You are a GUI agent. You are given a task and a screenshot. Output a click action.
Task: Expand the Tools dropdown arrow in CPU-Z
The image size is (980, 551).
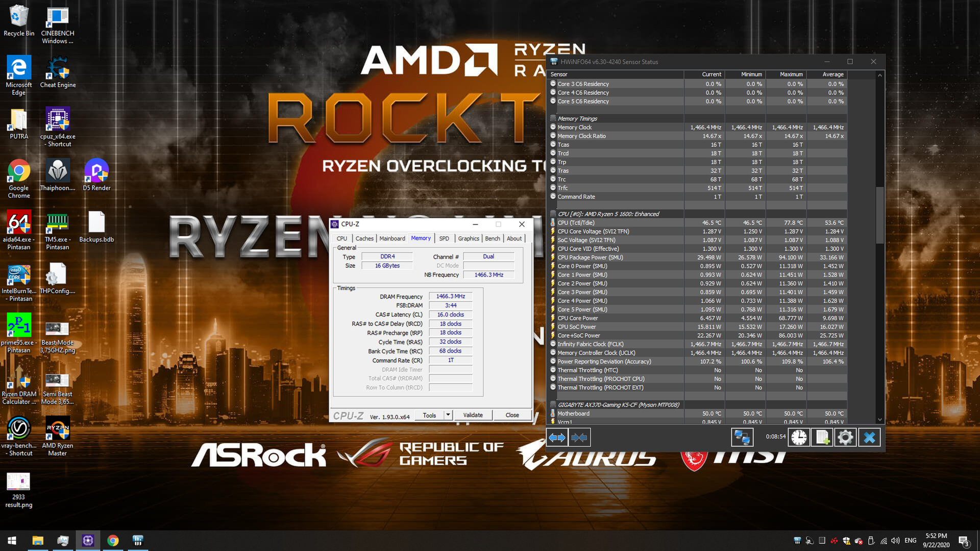tap(448, 415)
